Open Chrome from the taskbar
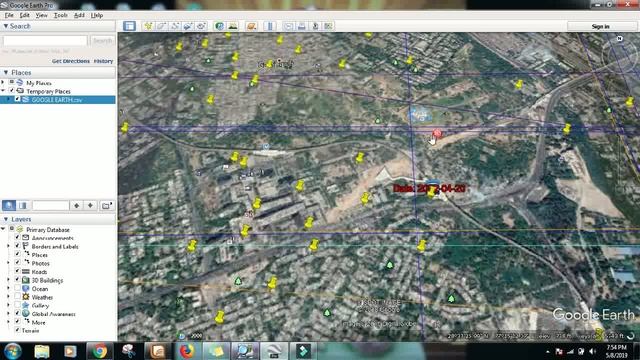The height and width of the screenshot is (360, 640). [99, 351]
